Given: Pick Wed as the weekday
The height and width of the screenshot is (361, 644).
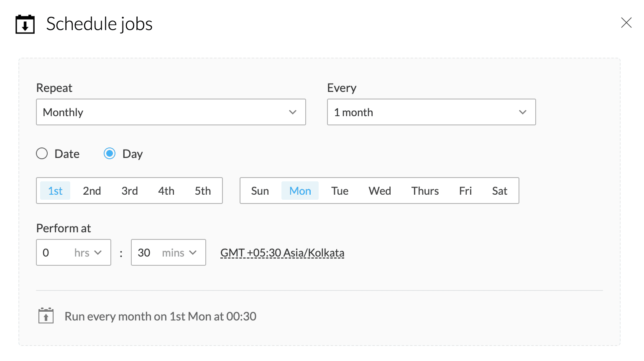Looking at the screenshot, I should tap(380, 191).
